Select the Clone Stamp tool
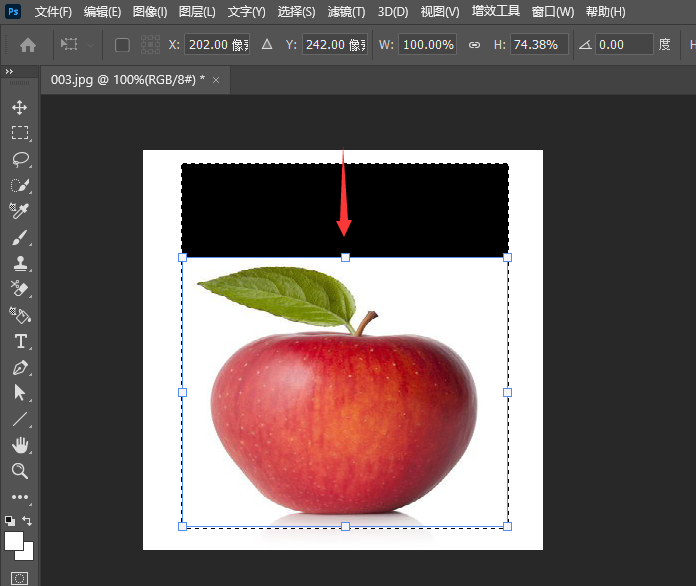The image size is (696, 586). [x=20, y=263]
